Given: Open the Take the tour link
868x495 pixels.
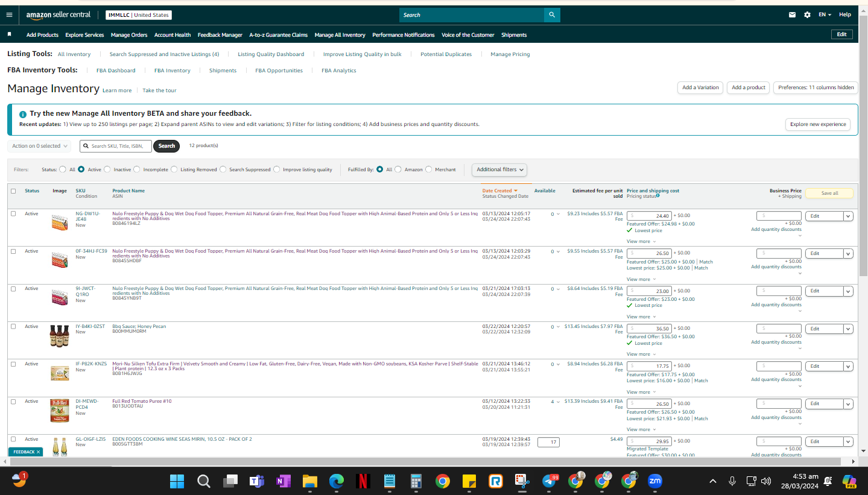Looking at the screenshot, I should click(x=159, y=90).
